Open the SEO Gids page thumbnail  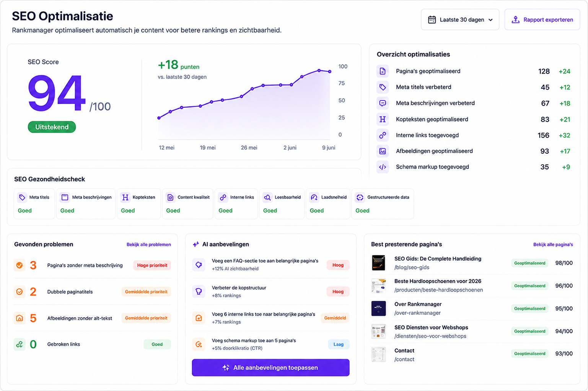click(379, 263)
